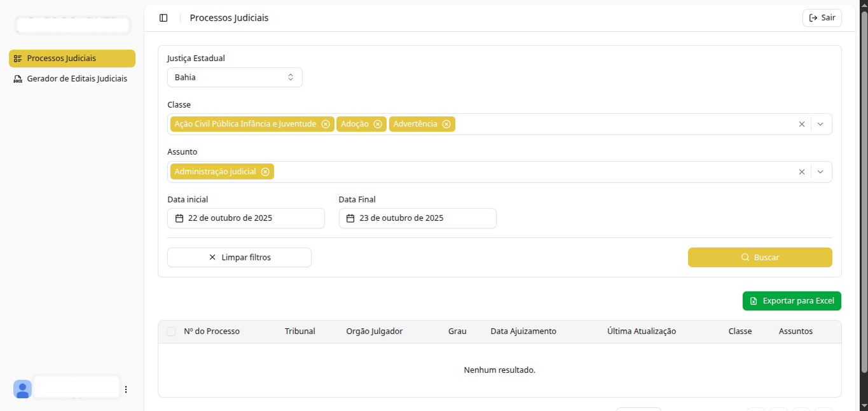The image size is (868, 411).
Task: Expand the Classe dropdown with its chevron
Action: [x=820, y=124]
